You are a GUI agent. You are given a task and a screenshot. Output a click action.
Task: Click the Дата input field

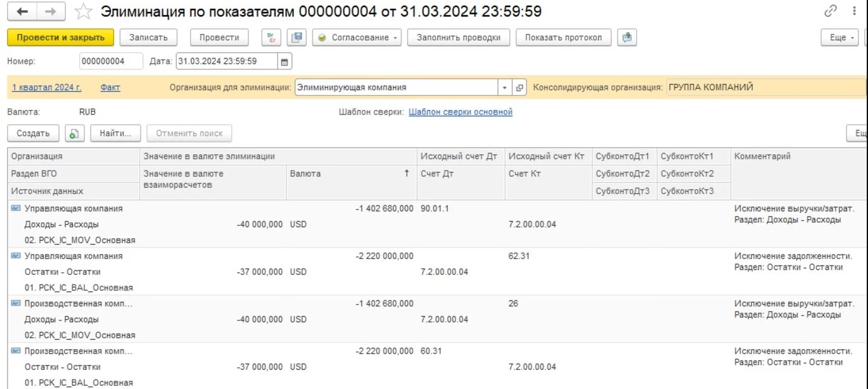226,61
